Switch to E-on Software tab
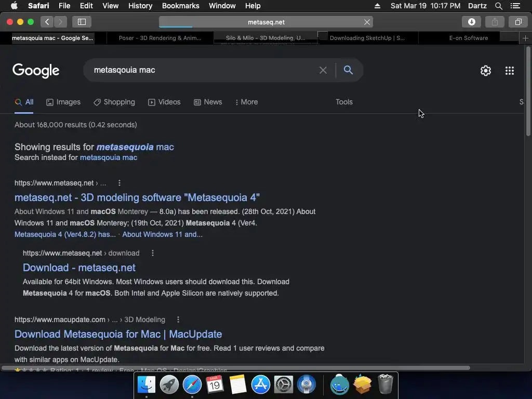 tap(468, 38)
